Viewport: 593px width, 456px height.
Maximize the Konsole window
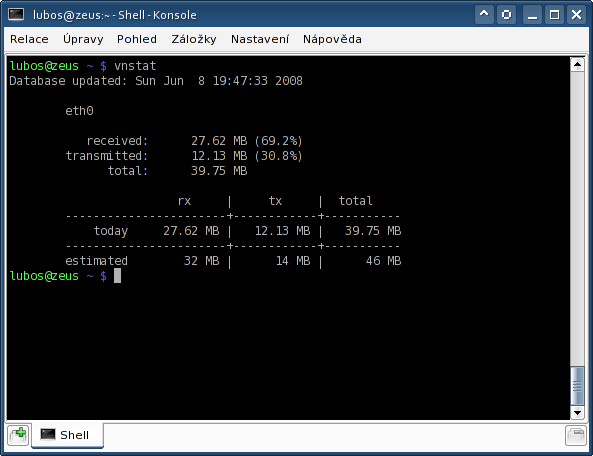point(554,15)
